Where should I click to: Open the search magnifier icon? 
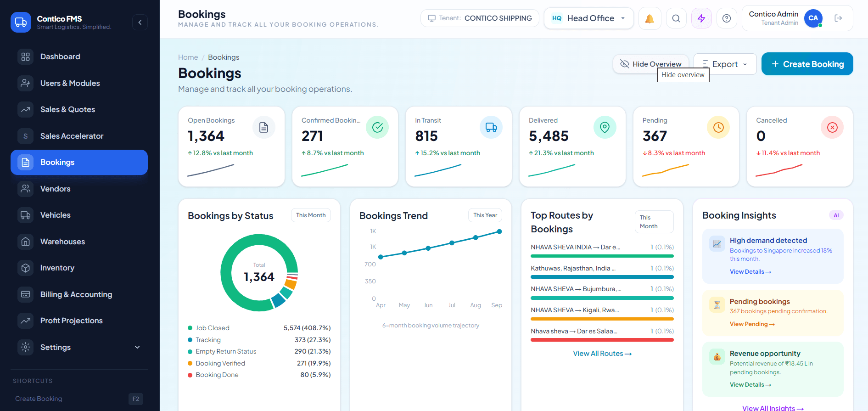[x=676, y=18]
